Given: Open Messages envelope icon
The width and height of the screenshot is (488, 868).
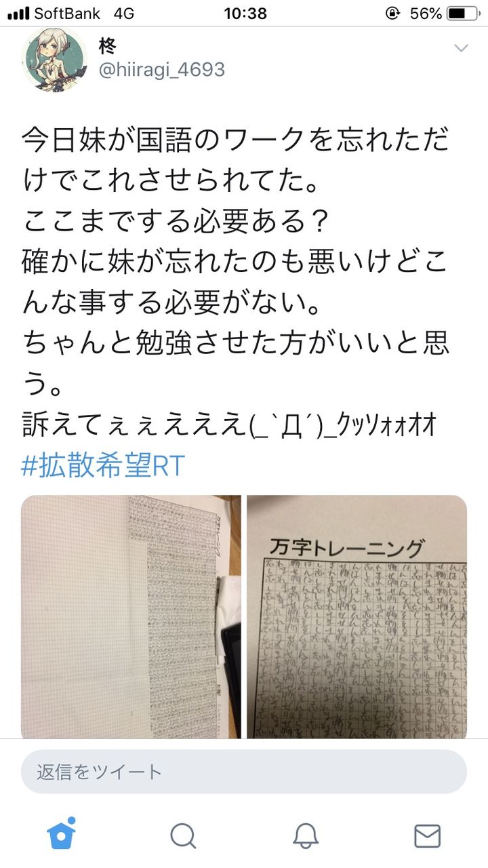Looking at the screenshot, I should [427, 836].
